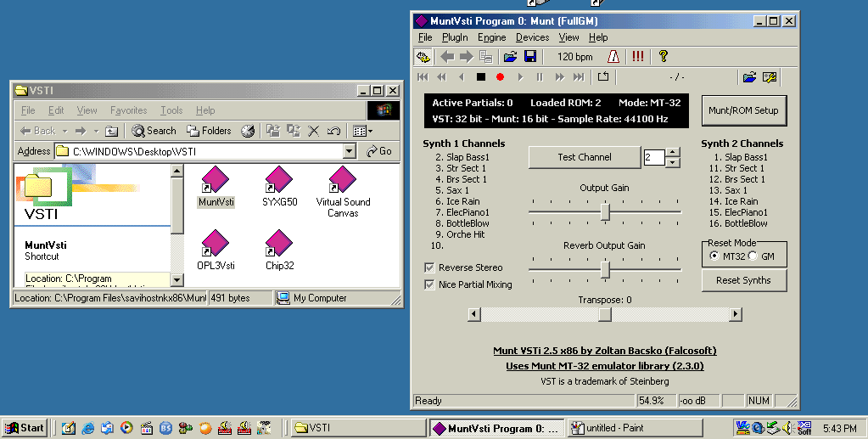Open the Engine menu in MuntVsti
Screen dimensions: 868x439
pos(491,37)
